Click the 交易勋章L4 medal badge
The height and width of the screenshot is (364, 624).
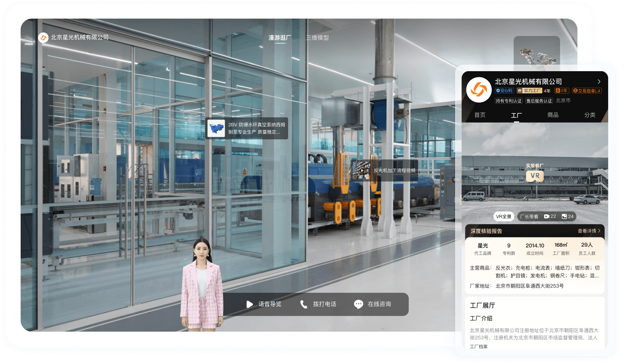pos(587,91)
